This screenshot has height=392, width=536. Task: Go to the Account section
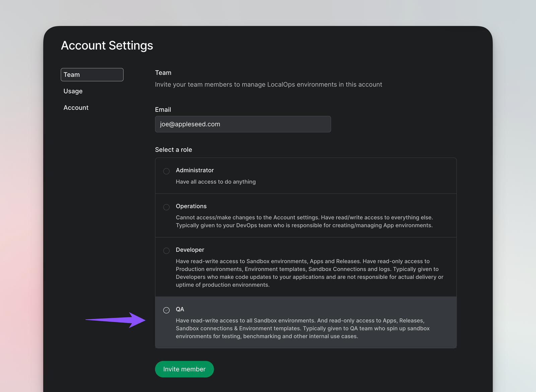point(76,107)
